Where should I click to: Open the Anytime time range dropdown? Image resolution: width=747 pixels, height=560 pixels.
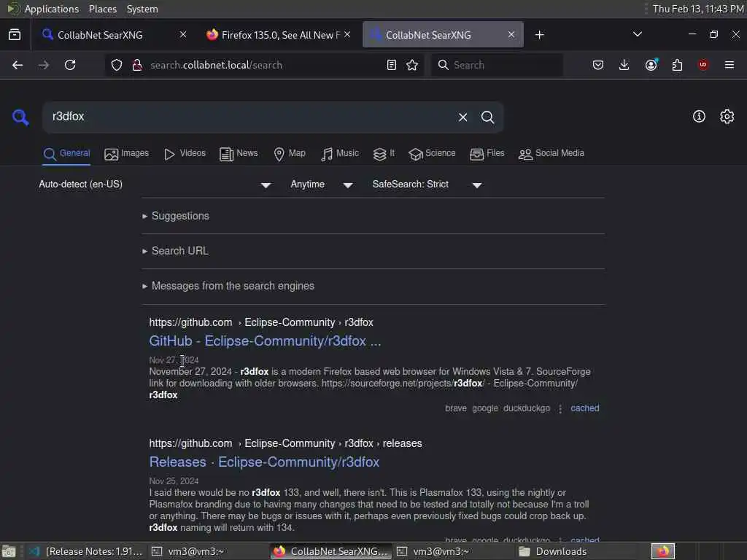[x=322, y=184]
